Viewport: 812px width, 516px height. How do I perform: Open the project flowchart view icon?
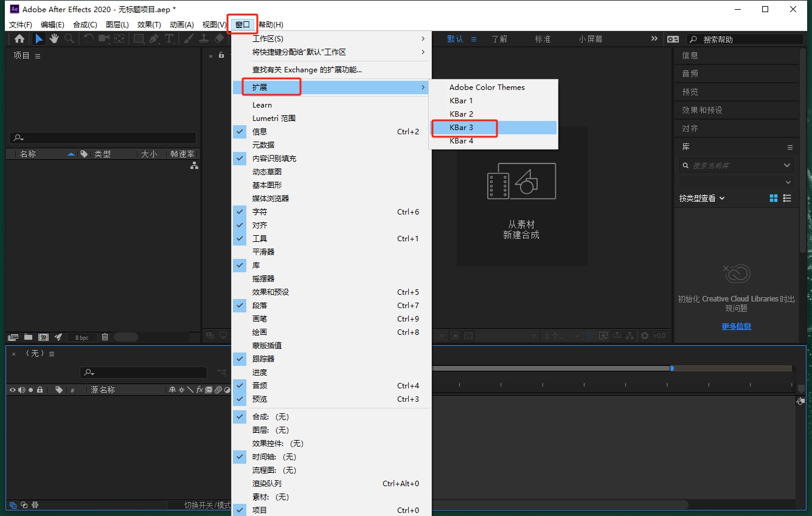coord(194,165)
